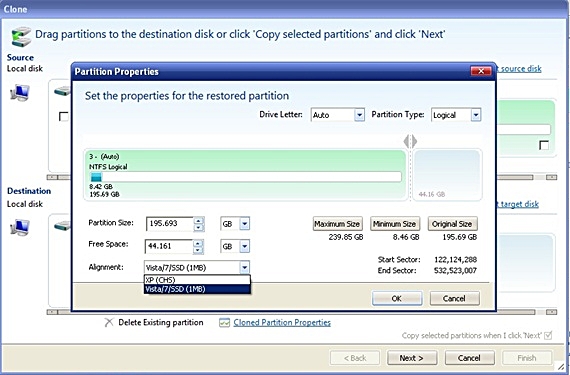Screen dimensions: 570x375
Task: Click Cancel in Clone wizard
Action: [x=469, y=358]
